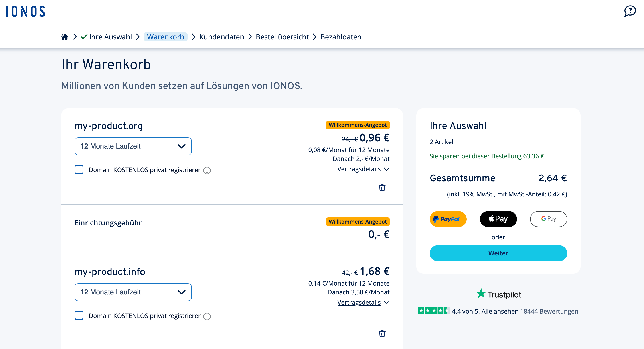Viewport: 644px width, 349px height.
Task: Open the 18444 Bewertungen link
Action: pos(549,311)
